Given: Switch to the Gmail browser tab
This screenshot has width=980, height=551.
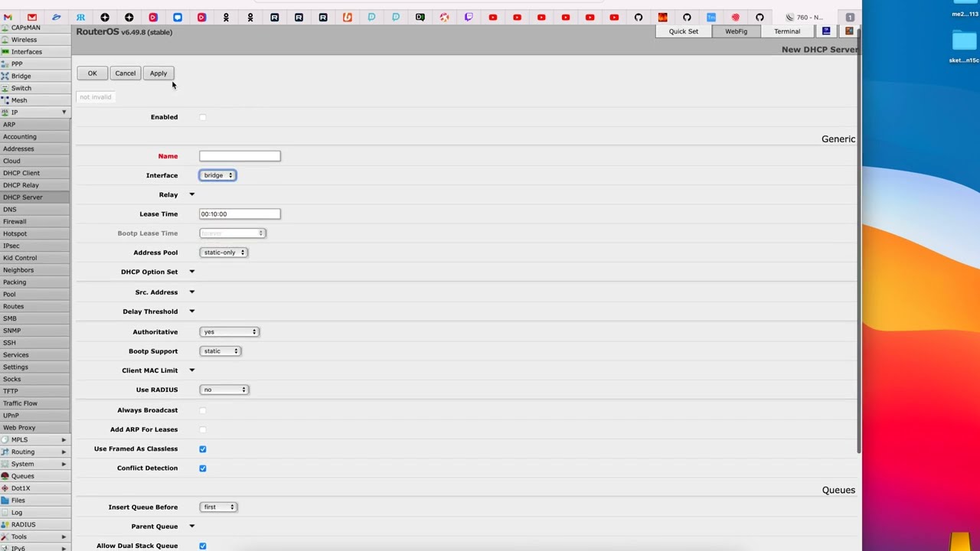Looking at the screenshot, I should (x=8, y=17).
